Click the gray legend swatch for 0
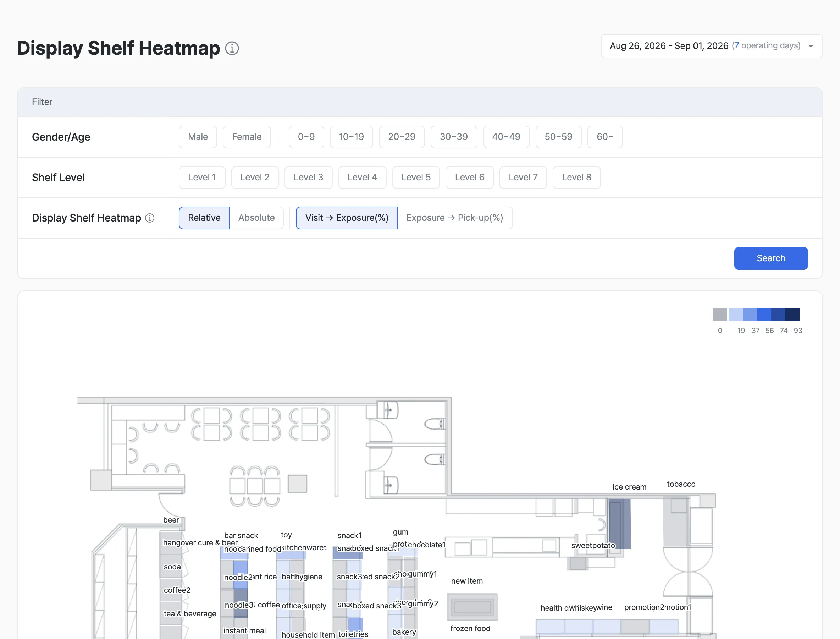Image resolution: width=840 pixels, height=639 pixels. tap(720, 315)
